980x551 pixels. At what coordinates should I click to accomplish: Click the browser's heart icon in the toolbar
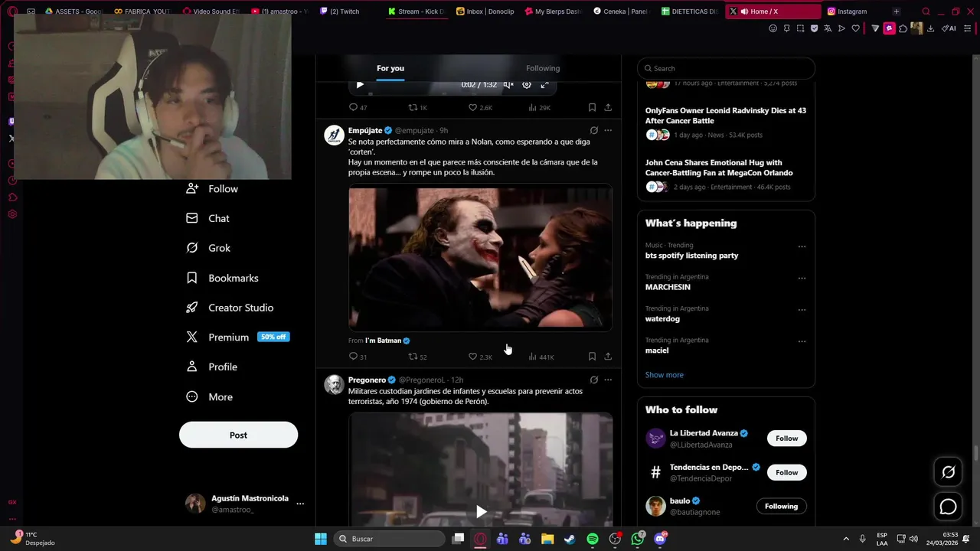pos(855,28)
